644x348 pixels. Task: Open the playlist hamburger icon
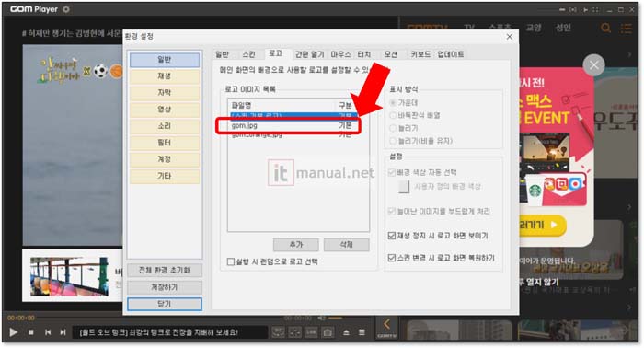(x=362, y=332)
